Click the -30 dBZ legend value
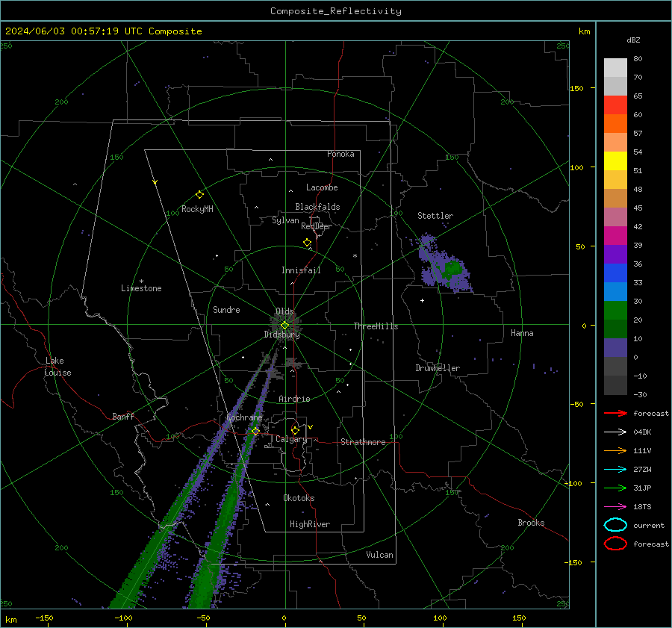672x628 pixels. pos(640,394)
